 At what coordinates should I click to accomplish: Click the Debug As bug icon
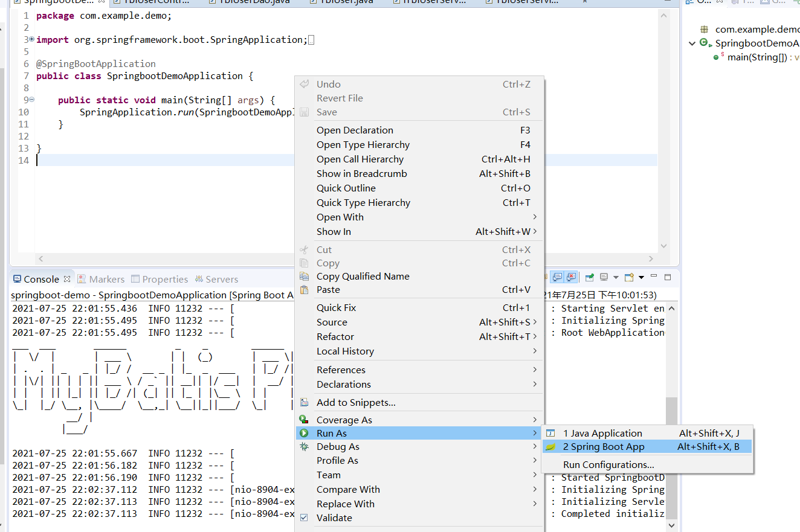[x=305, y=447]
